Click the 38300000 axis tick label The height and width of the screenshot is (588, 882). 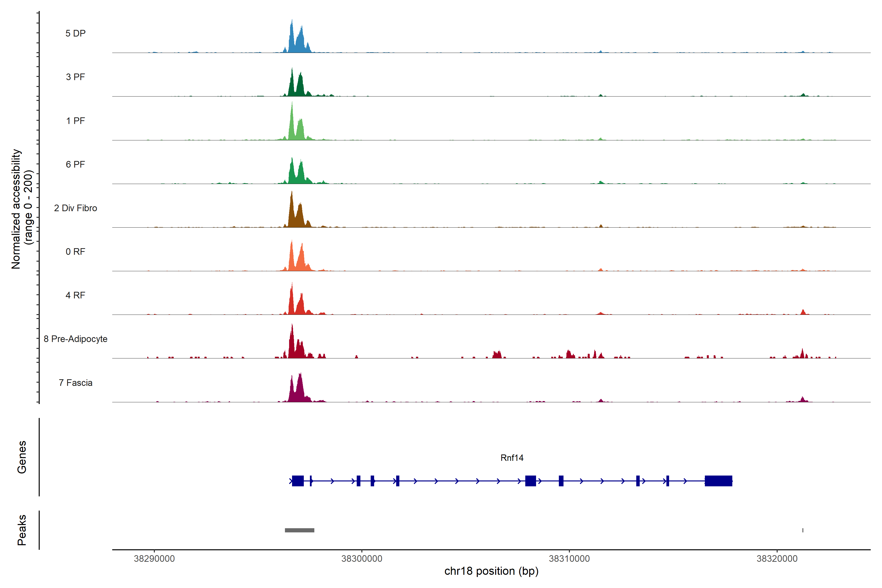(x=362, y=559)
